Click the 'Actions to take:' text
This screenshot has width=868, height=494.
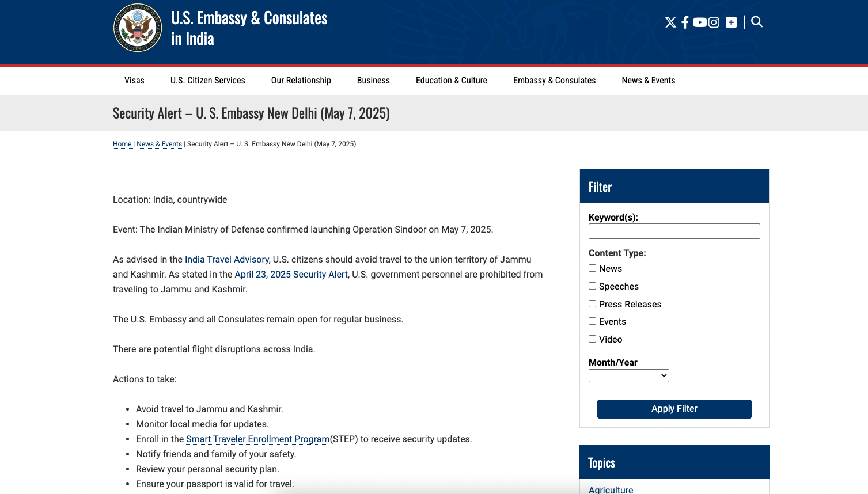(x=145, y=379)
